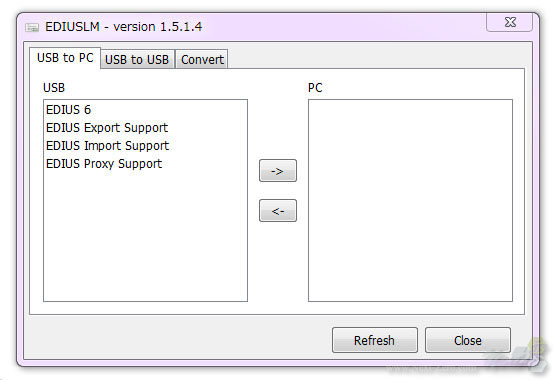Select the Convert tab

[x=202, y=59]
